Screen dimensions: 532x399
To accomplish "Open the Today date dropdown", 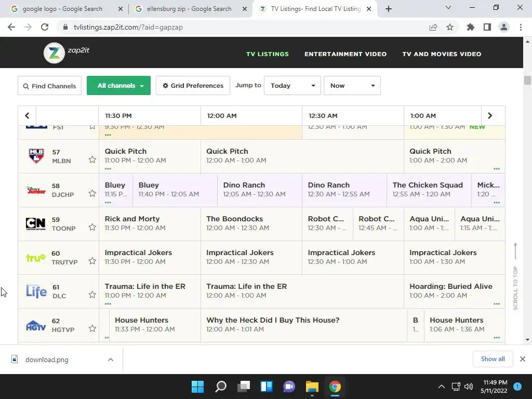I will (x=292, y=86).
